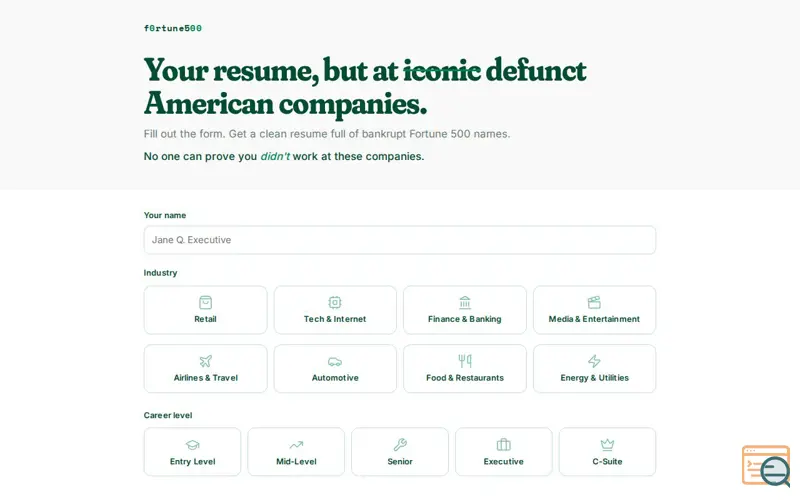Choose Entry Level career level
Viewport: 800px width, 500px height.
192,452
